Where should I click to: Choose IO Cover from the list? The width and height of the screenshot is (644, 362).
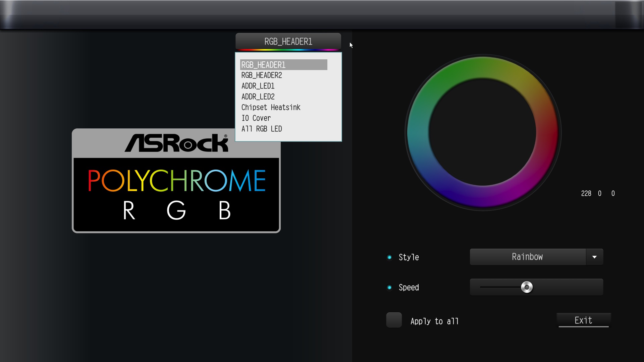coord(256,118)
